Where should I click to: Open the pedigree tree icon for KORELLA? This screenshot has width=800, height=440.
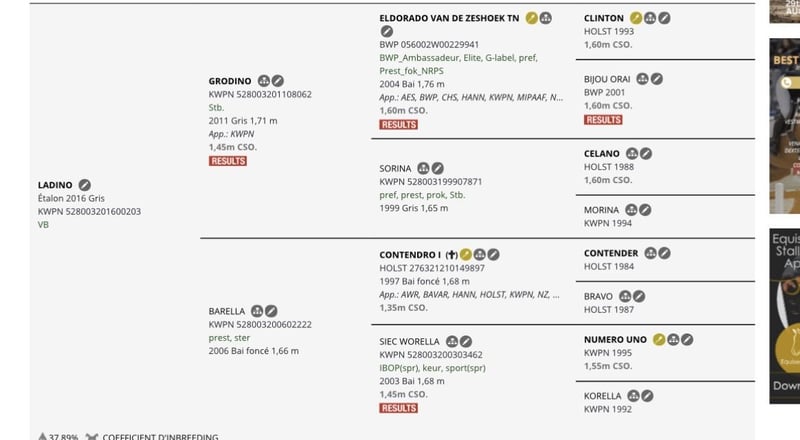click(633, 396)
